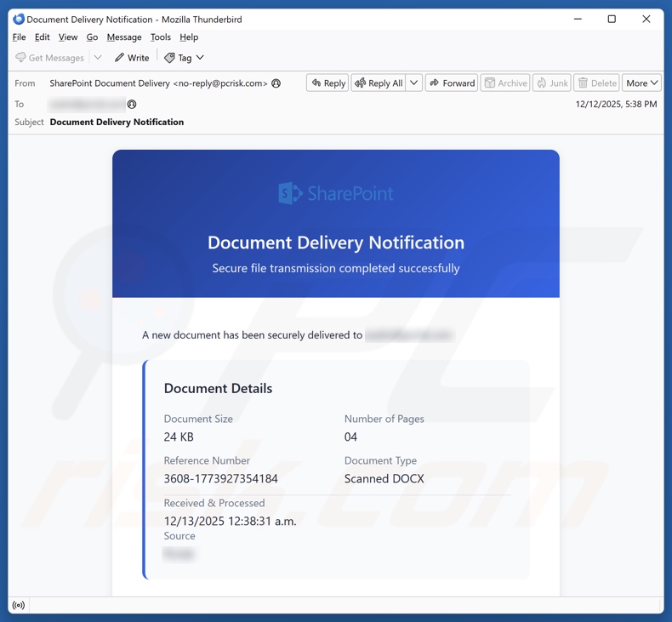The width and height of the screenshot is (672, 622).
Task: Click the reference number 3608-1773927354184
Action: click(220, 478)
